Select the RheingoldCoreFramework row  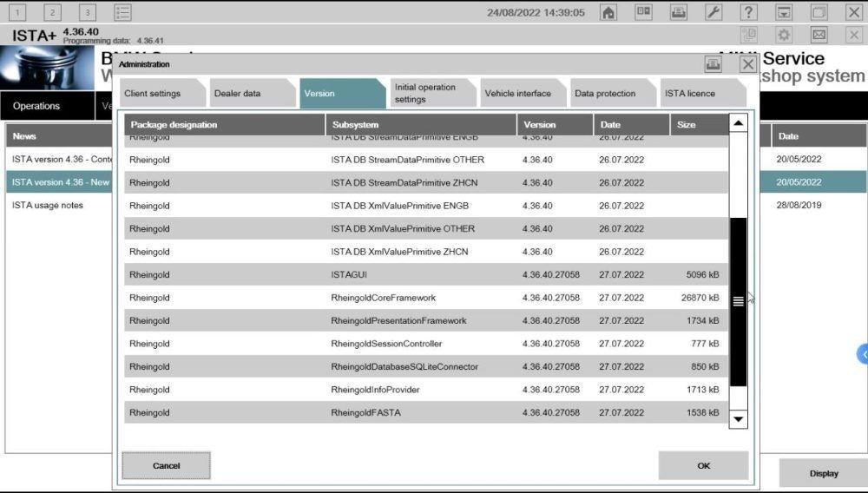[425, 298]
